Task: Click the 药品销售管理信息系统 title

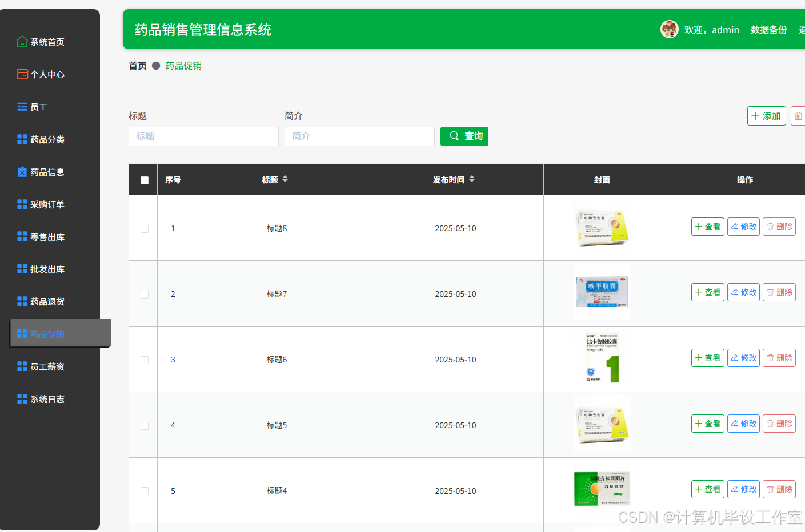Action: click(x=203, y=30)
